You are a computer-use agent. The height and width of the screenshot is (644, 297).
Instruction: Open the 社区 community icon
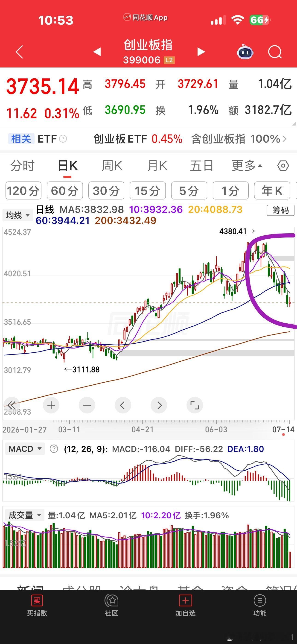[x=111, y=606]
